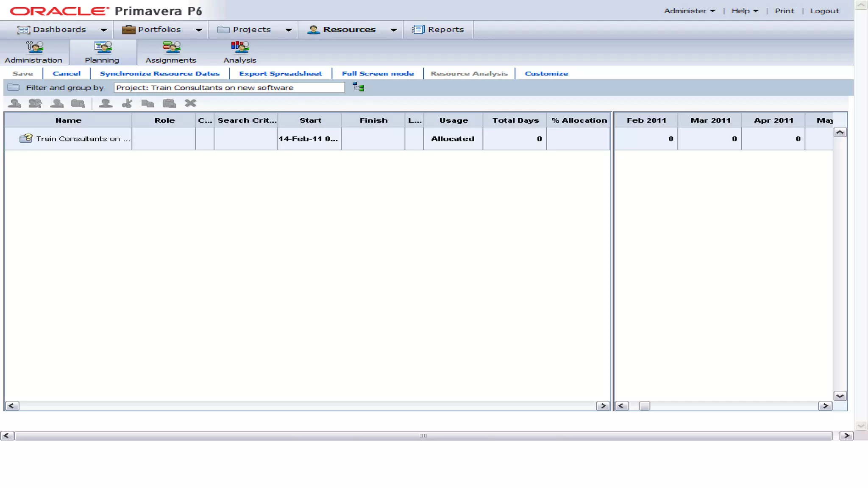Viewport: 868px width, 488px height.
Task: Click the Feb 2011 column header
Action: 646,120
